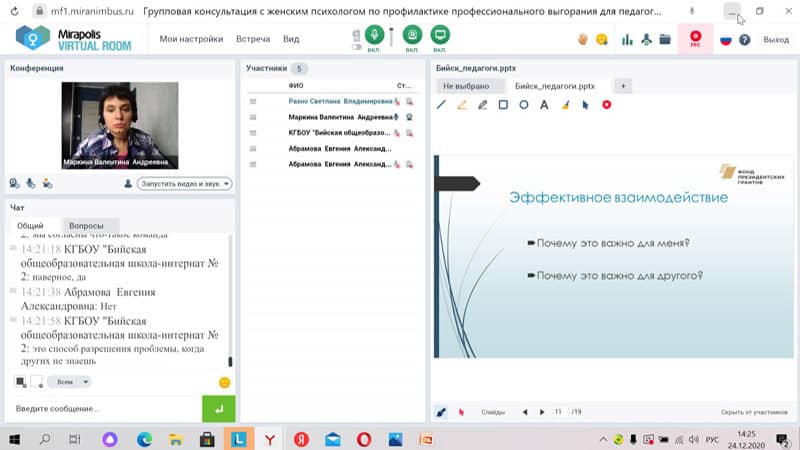Go to the previous slide arrow
800x450 pixels.
click(x=525, y=412)
